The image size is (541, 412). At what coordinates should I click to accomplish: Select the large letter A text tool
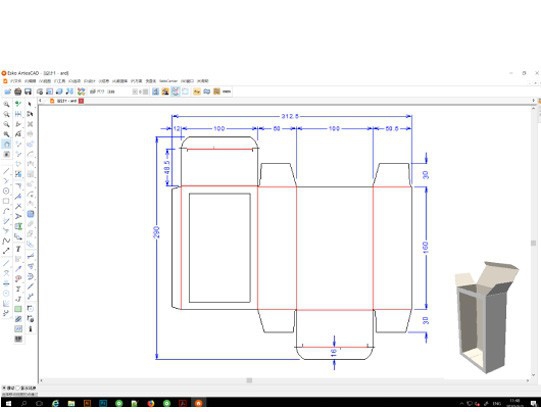coord(18,216)
